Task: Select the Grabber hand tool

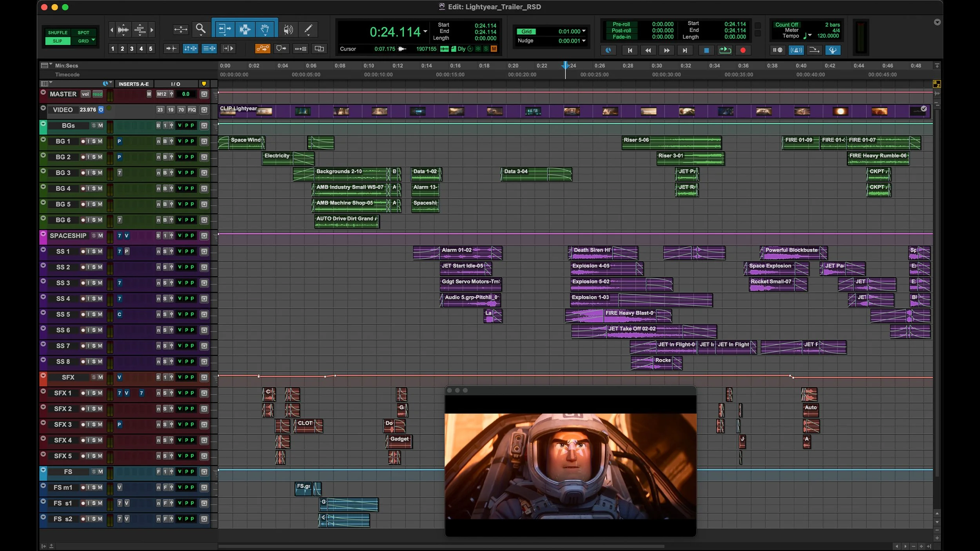Action: [x=265, y=29]
